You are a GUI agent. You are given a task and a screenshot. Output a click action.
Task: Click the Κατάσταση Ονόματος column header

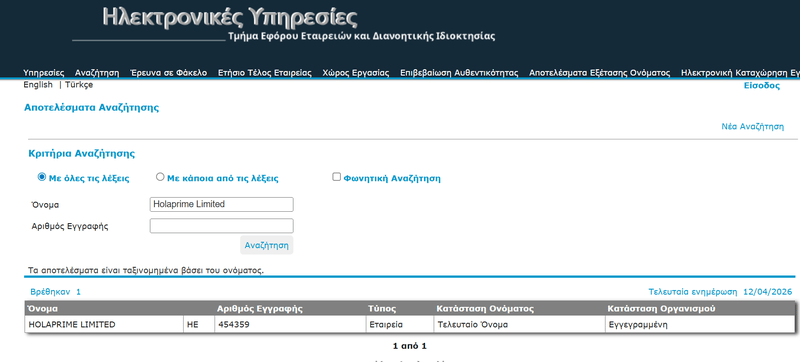tap(485, 309)
